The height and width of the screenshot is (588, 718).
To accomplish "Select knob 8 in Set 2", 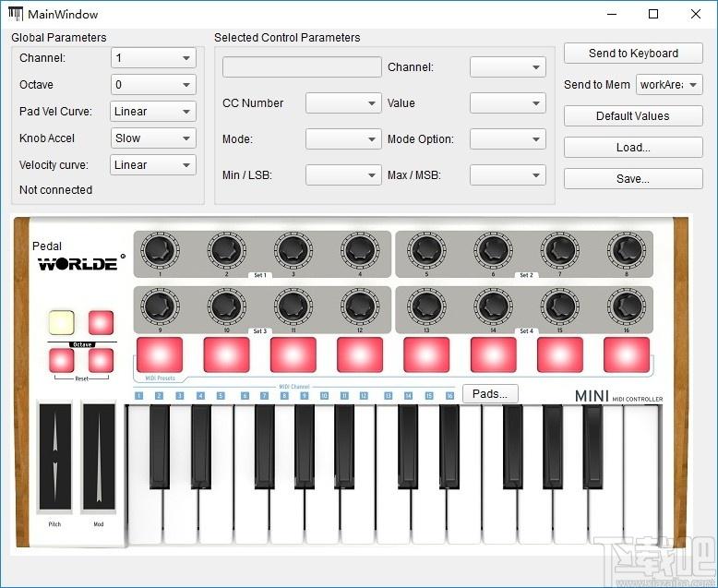I will 627,251.
